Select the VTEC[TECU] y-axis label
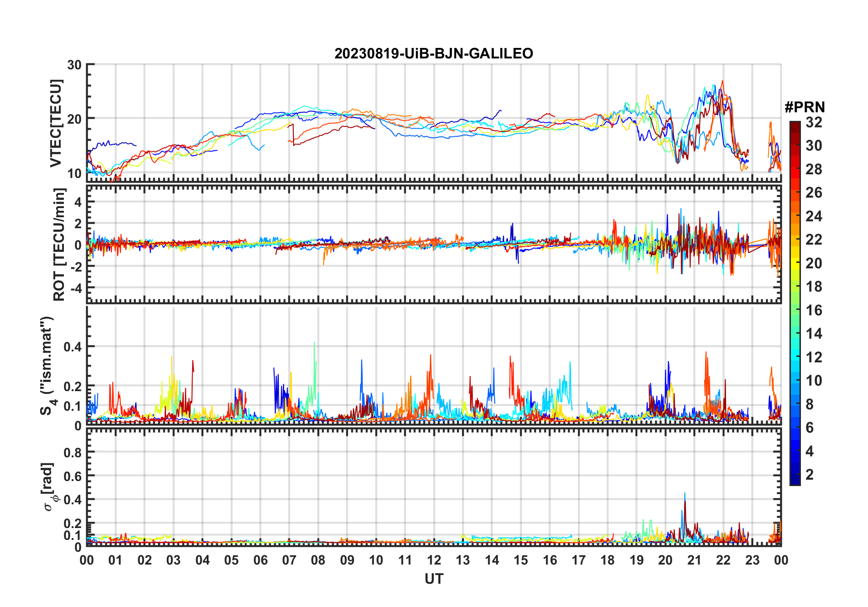This screenshot has width=868, height=607. click(x=56, y=123)
